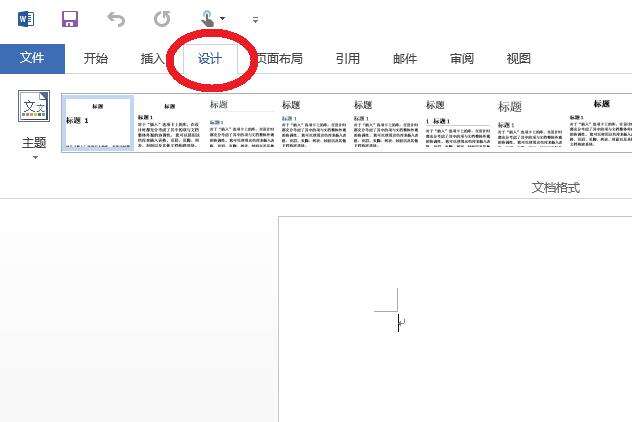Switch to the 页面布局 tab

click(x=279, y=58)
